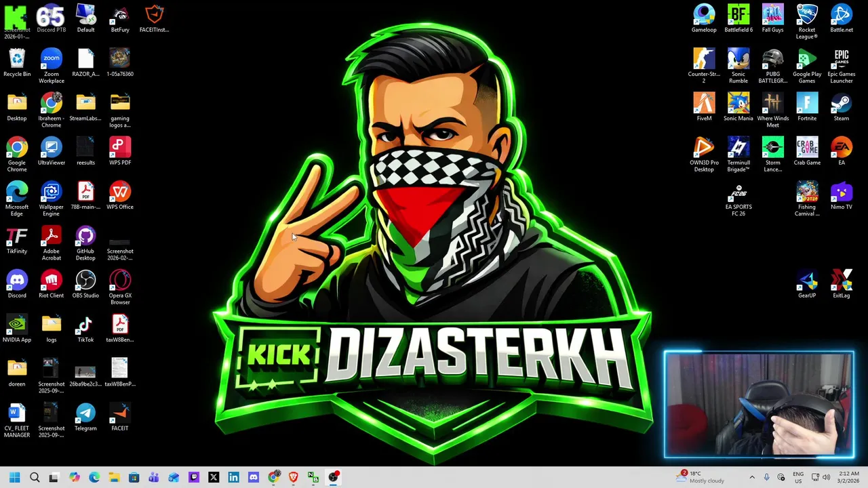The width and height of the screenshot is (868, 488).
Task: Open Rocket League desktop icon
Action: [807, 22]
